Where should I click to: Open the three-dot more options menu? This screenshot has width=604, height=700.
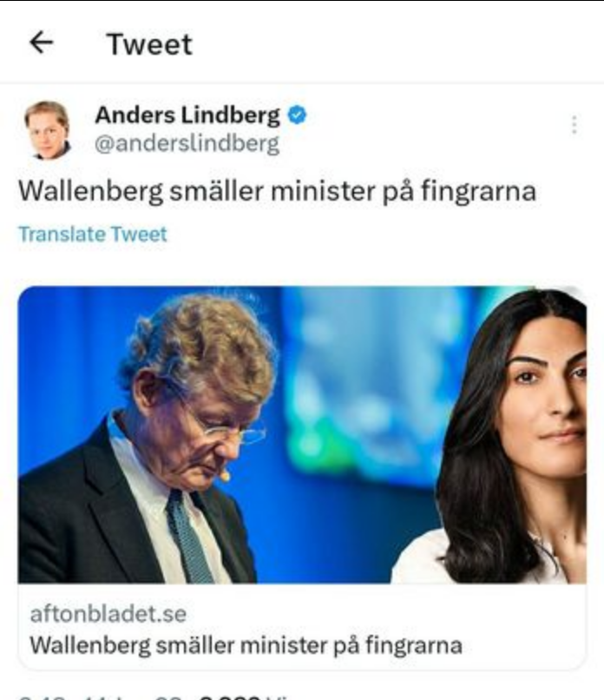[574, 124]
